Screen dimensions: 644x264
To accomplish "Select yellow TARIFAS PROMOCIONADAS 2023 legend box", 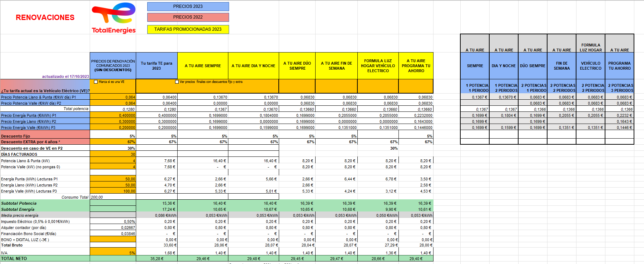I will 188,29.
